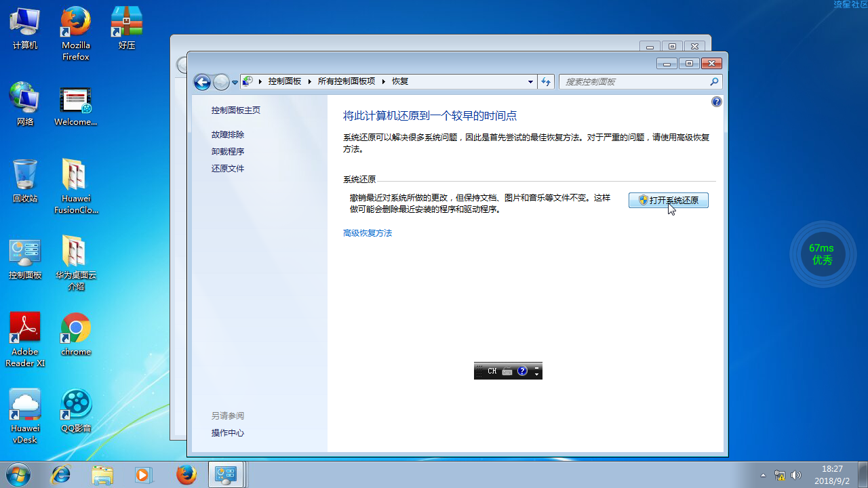Open 还原文件 link
The width and height of the screenshot is (868, 488).
tap(227, 169)
